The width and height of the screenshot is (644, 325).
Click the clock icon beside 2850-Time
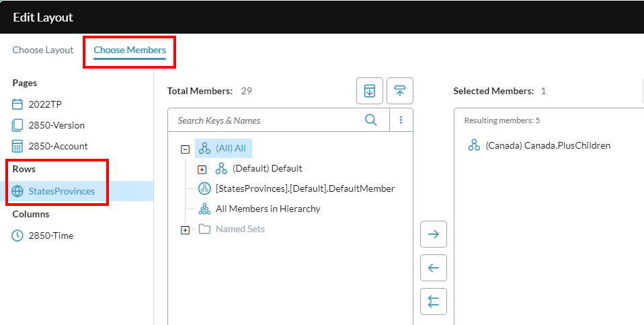point(17,236)
